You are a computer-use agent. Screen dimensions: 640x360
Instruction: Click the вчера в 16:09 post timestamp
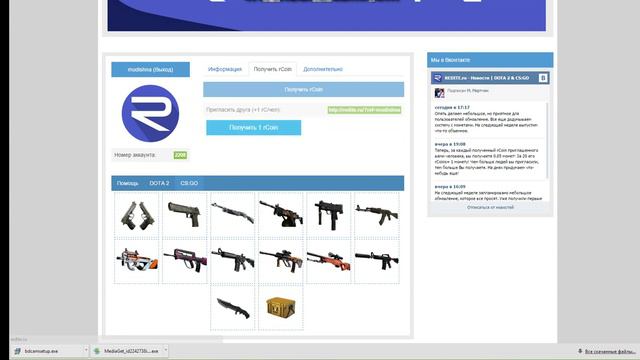(449, 187)
